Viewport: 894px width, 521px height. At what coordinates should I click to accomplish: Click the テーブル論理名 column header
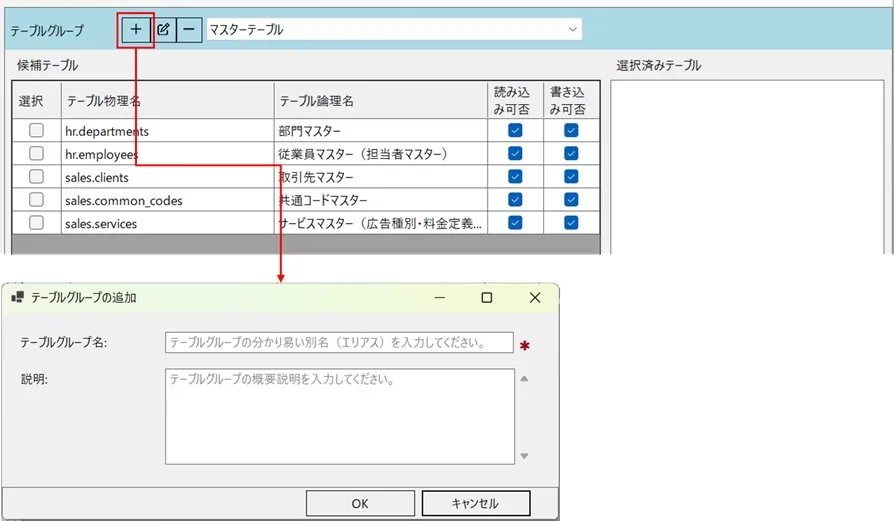pyautogui.click(x=381, y=100)
